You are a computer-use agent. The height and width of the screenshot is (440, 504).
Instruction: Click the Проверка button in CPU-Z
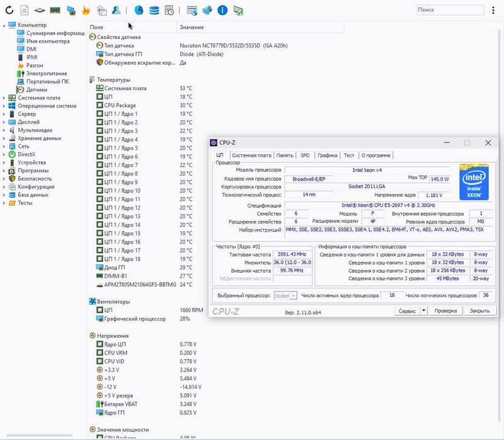pos(445,311)
